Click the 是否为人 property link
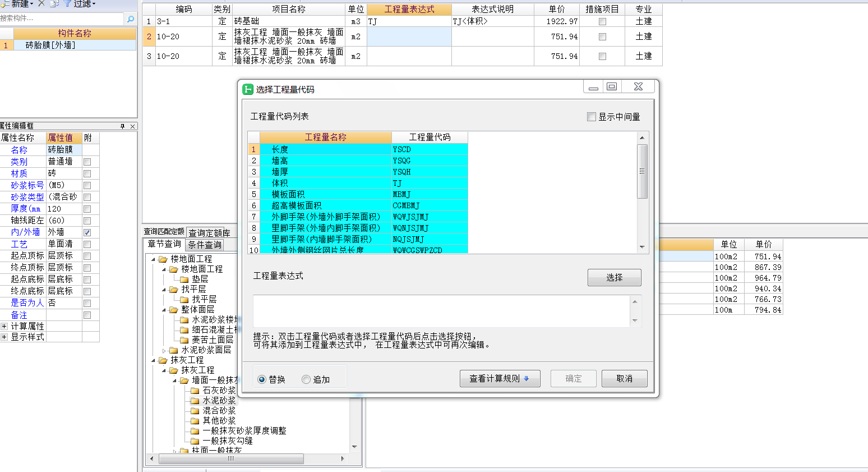Screen dimensions: 868x472 coord(27,303)
